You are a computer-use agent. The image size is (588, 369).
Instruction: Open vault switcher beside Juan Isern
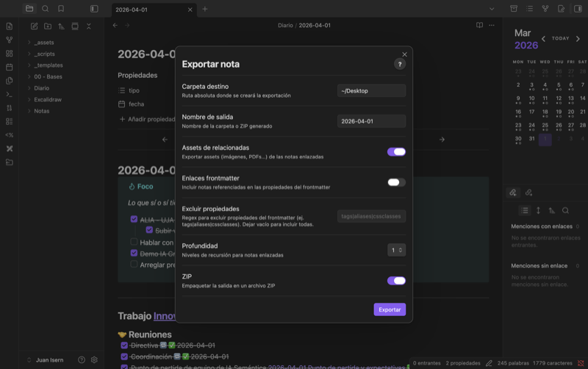[x=29, y=360]
